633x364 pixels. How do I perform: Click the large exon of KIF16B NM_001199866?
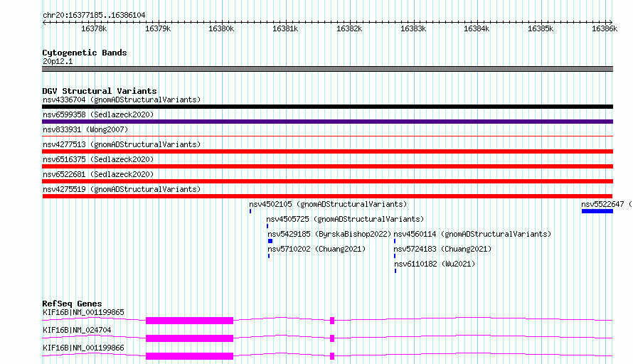click(189, 356)
